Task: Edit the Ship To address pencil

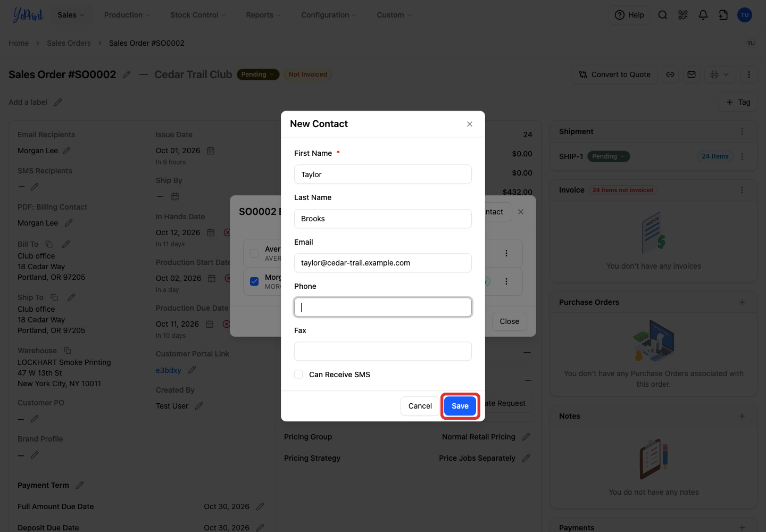Action: click(x=71, y=297)
